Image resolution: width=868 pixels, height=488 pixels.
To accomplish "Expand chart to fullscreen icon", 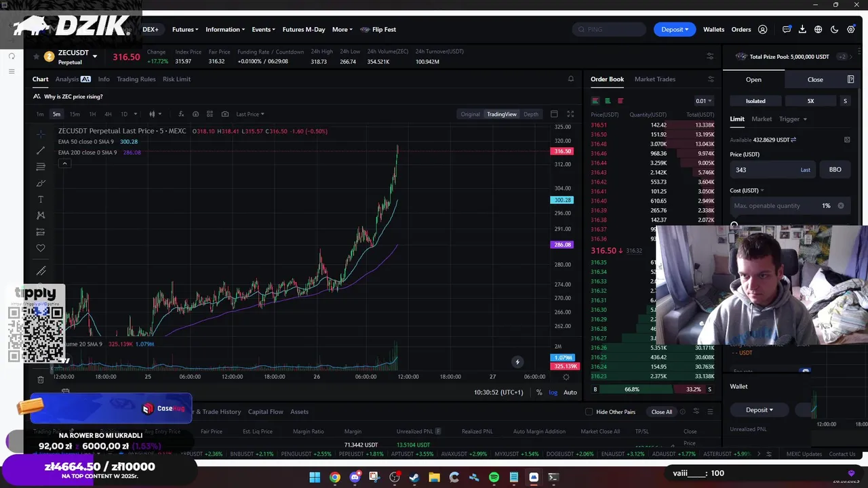I will (x=570, y=114).
